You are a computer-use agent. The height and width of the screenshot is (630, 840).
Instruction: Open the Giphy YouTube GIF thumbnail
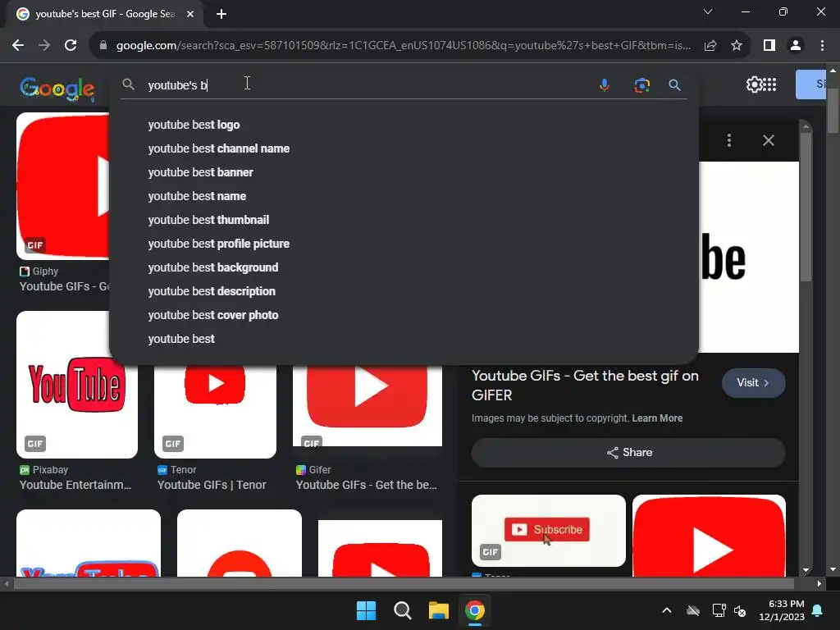click(63, 186)
